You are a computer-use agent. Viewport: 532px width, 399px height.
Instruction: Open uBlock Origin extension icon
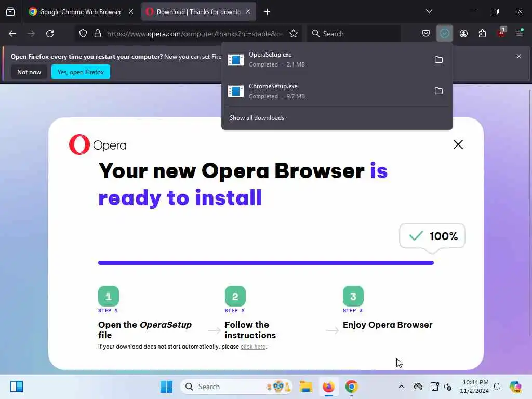click(501, 33)
